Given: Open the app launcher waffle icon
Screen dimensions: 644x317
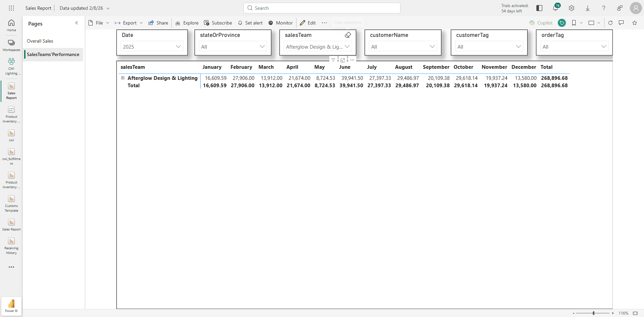Looking at the screenshot, I should (x=11, y=8).
